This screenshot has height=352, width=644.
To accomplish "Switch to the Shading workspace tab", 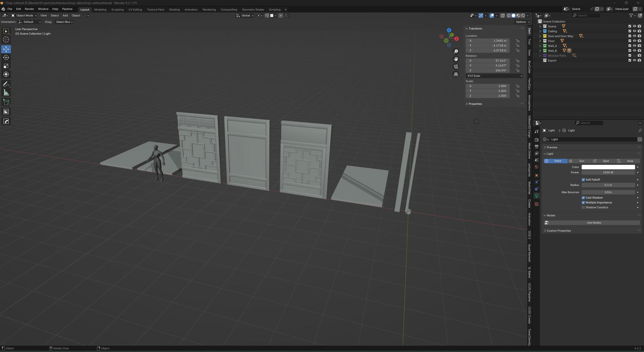I will click(174, 9).
